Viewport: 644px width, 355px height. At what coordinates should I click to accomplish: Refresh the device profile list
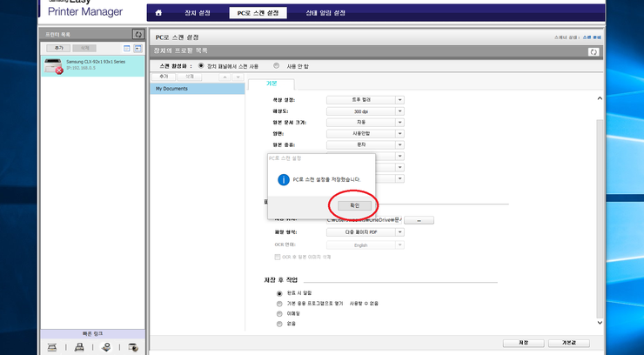click(x=593, y=52)
